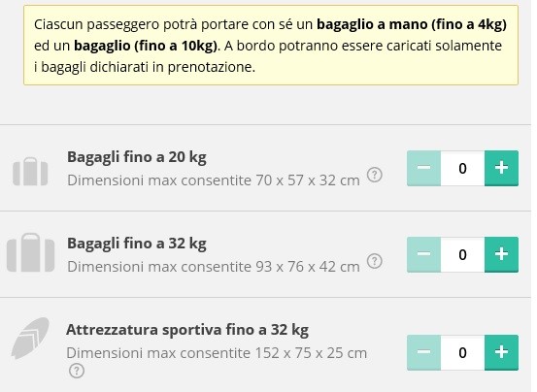Click the 93 x 76 x 42 cm dimensions text
This screenshot has width=537, height=392.
[308, 267]
